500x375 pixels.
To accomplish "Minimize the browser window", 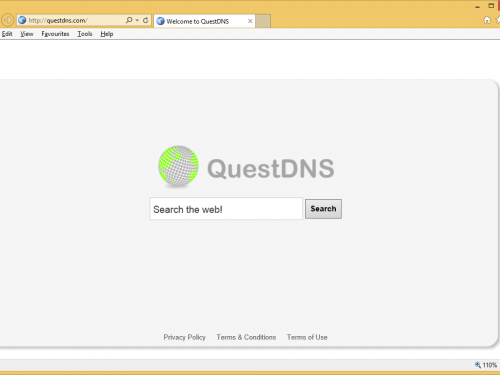I will coord(477,7).
